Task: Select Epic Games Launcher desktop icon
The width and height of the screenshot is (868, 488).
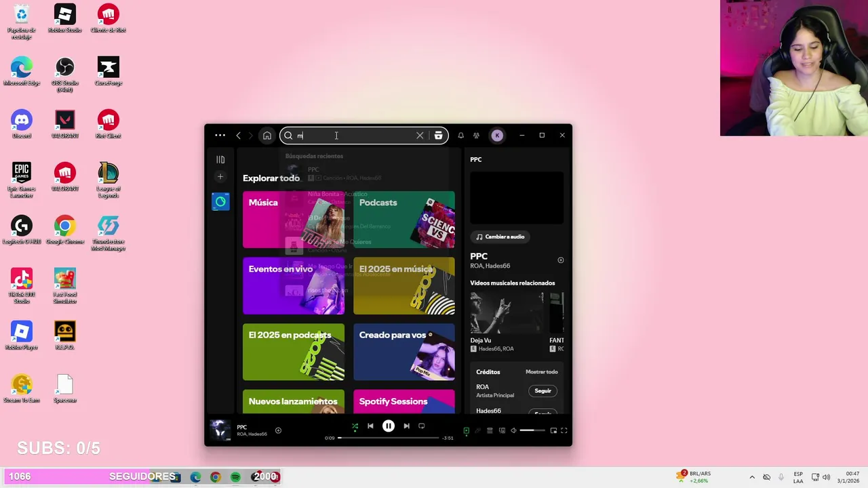Action: 22,180
